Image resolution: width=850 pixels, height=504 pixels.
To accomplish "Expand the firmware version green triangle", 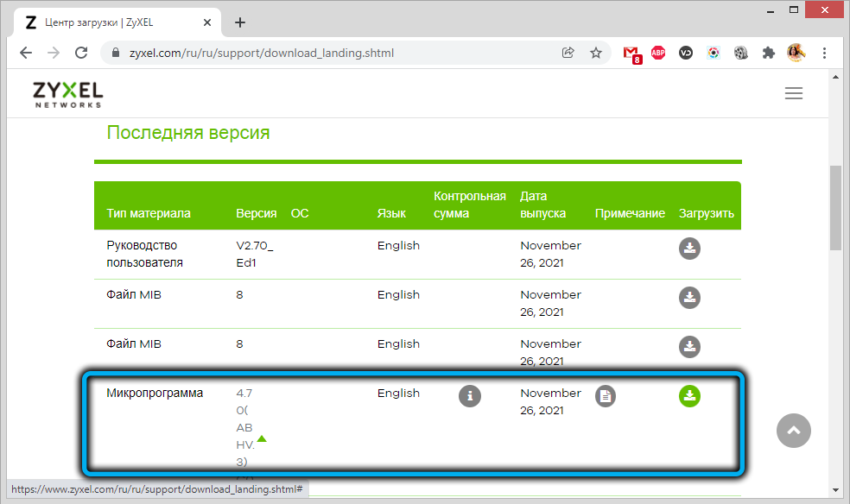I will point(262,439).
